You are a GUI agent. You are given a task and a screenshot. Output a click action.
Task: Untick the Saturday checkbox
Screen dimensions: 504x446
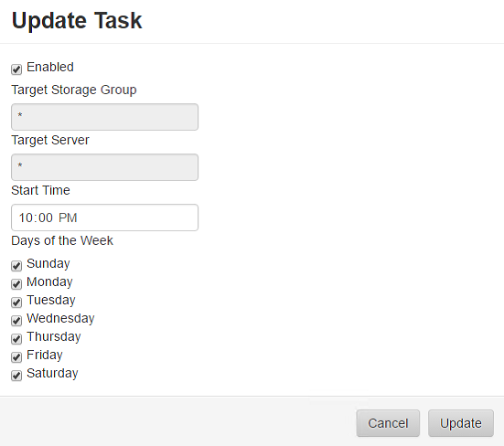(16, 376)
